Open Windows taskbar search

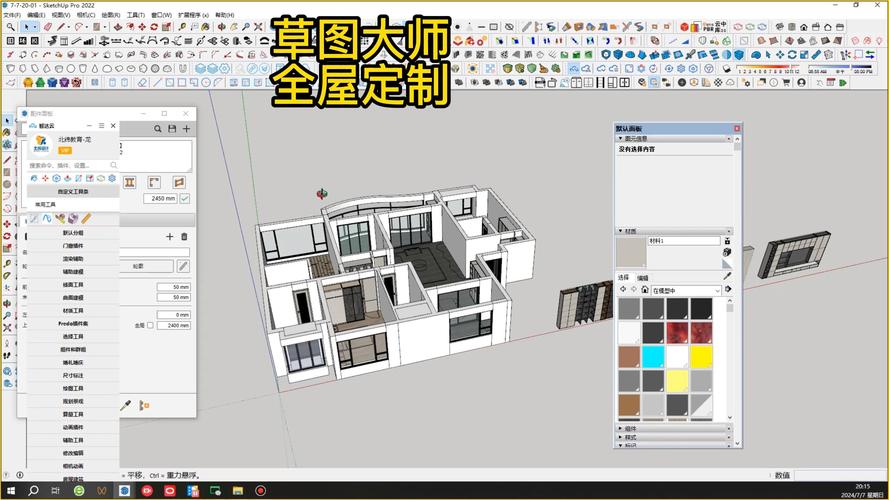(33, 490)
